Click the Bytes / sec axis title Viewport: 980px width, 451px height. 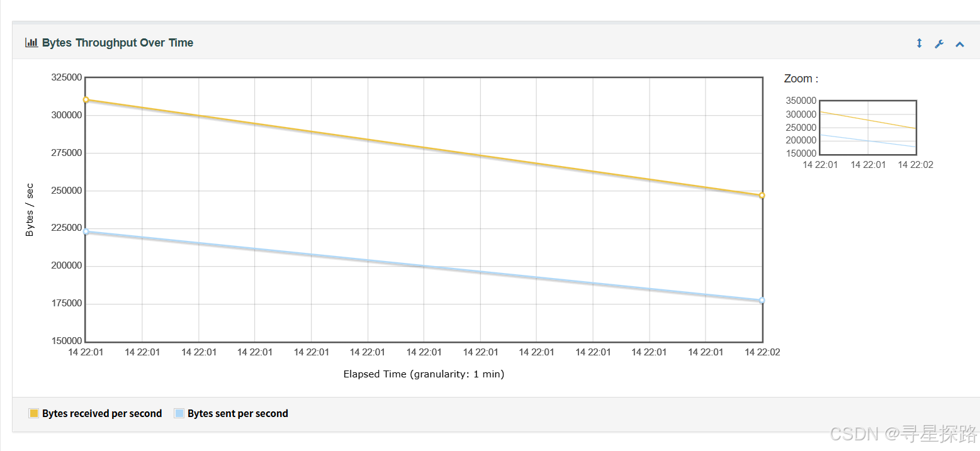(30, 210)
